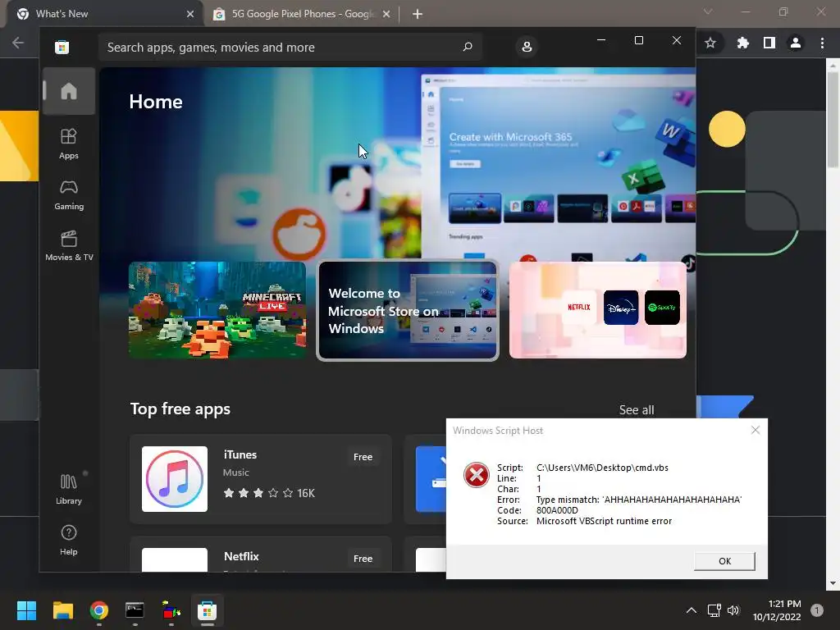The width and height of the screenshot is (840, 630).
Task: Switch to Chrome from the taskbar
Action: coord(98,610)
